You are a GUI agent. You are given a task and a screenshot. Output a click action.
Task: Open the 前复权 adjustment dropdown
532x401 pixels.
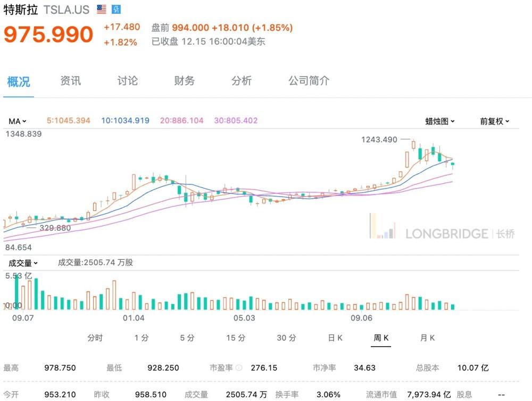494,121
